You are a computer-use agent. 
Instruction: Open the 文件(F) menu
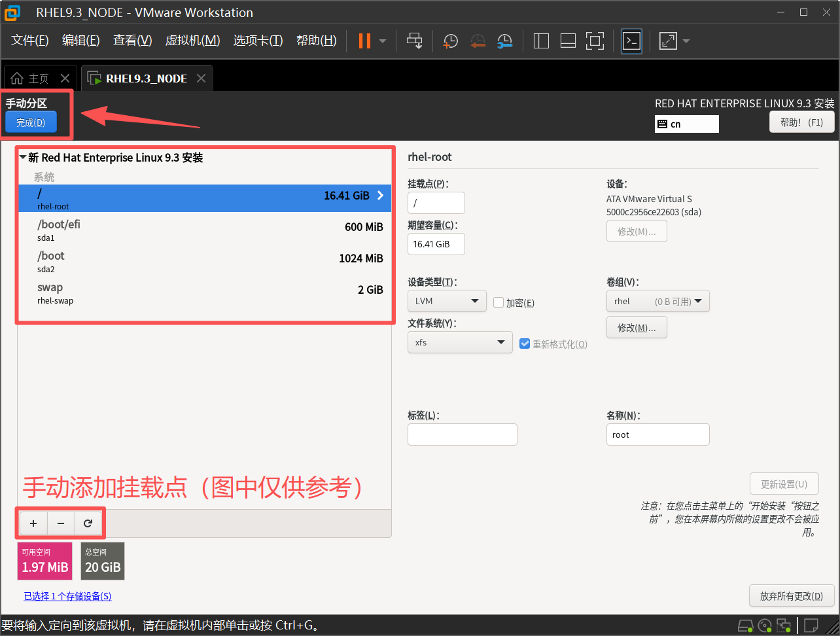point(30,41)
